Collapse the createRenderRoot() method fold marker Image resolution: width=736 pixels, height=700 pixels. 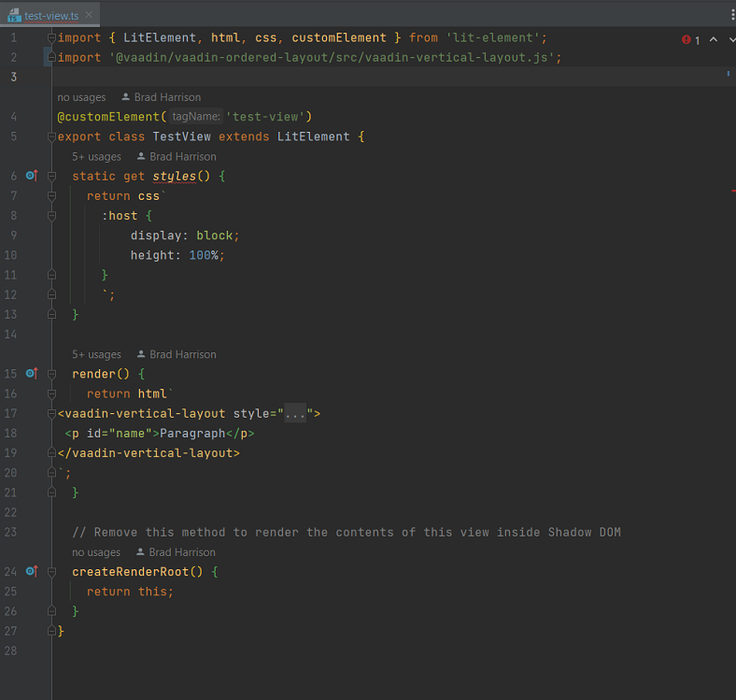(51, 571)
